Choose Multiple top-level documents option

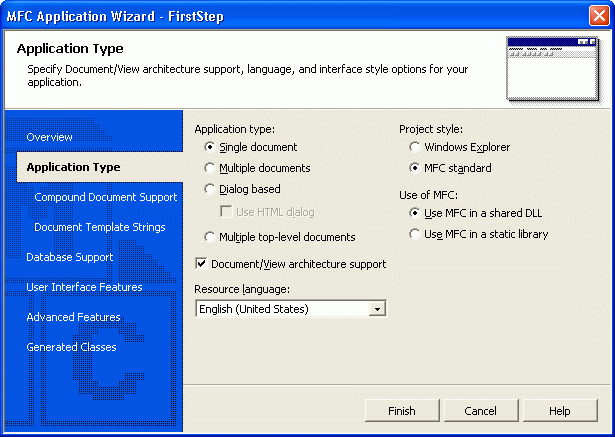[210, 237]
